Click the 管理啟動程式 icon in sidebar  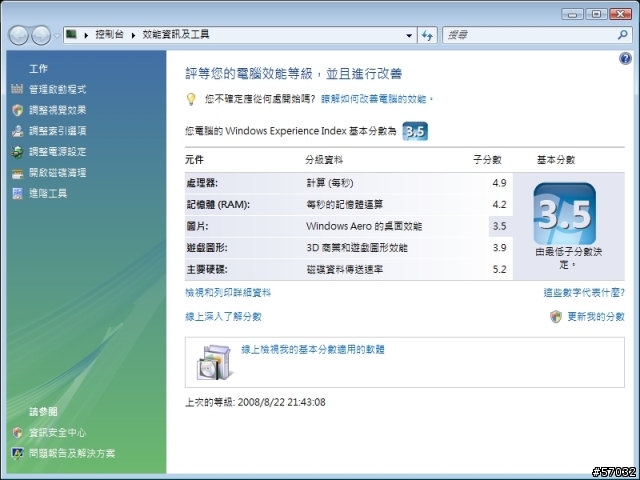click(x=17, y=89)
